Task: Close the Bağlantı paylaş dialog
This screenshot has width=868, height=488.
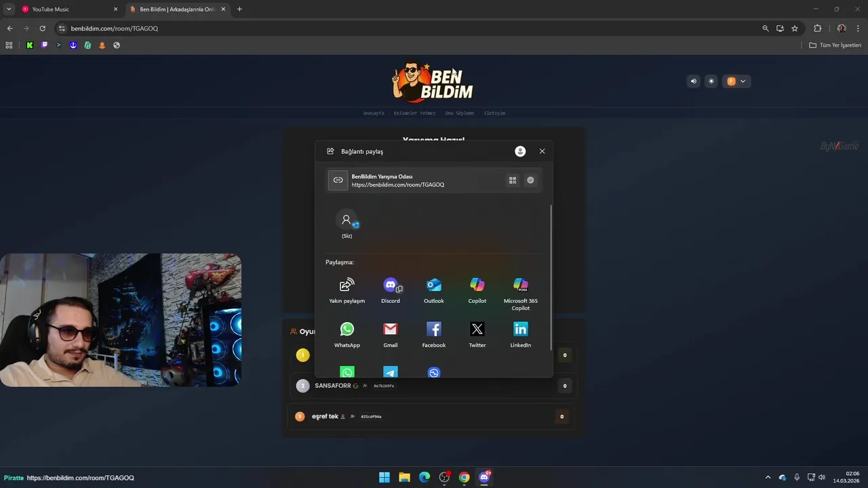Action: (542, 151)
